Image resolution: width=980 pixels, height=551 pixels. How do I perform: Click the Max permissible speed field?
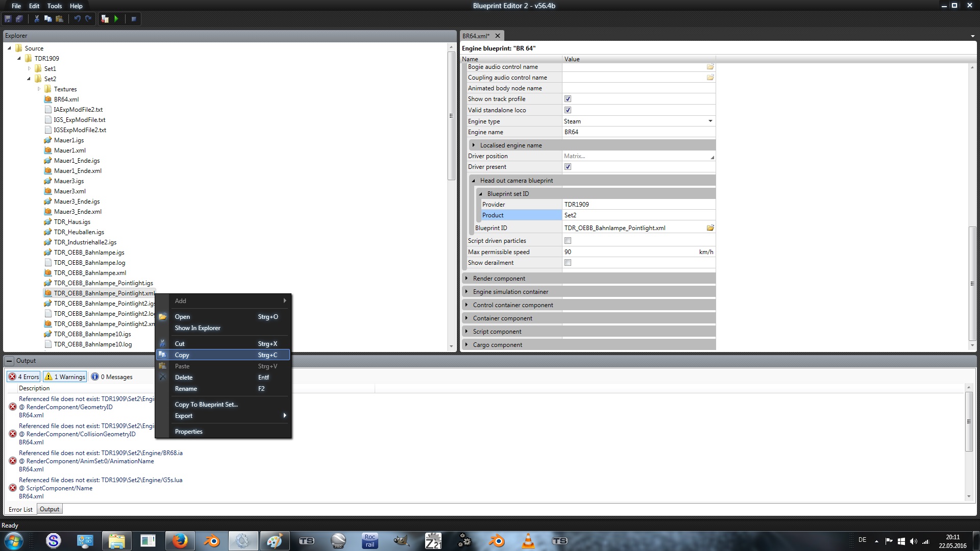(628, 252)
